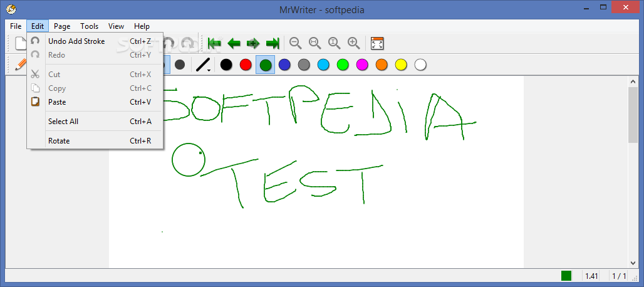Open the File menu
The image size is (644, 287).
(16, 26)
